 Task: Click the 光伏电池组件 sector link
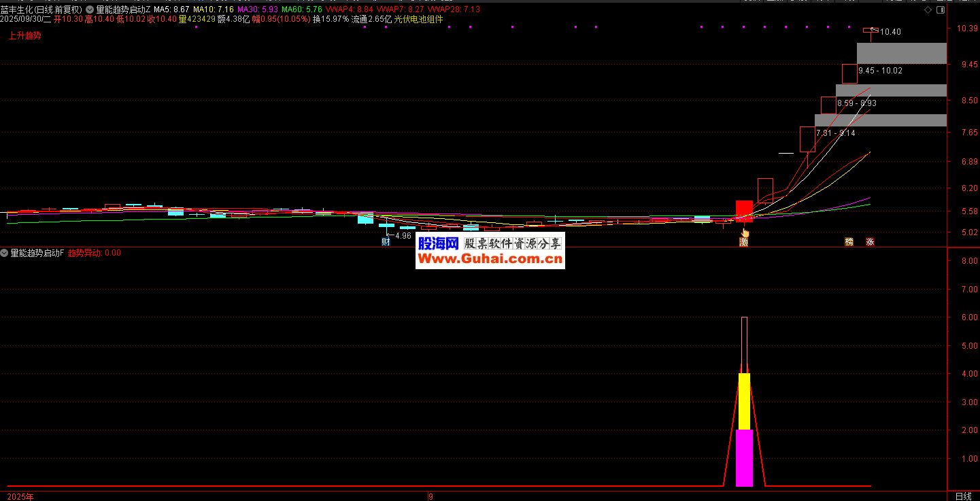(418, 19)
